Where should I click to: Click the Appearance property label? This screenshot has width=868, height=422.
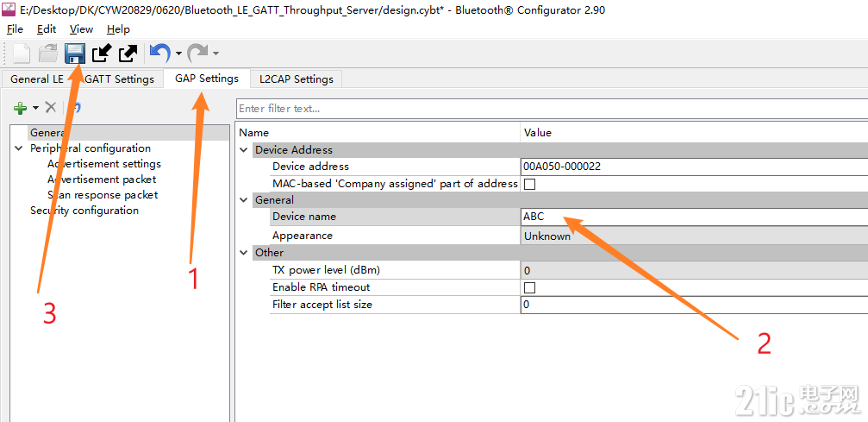click(303, 236)
